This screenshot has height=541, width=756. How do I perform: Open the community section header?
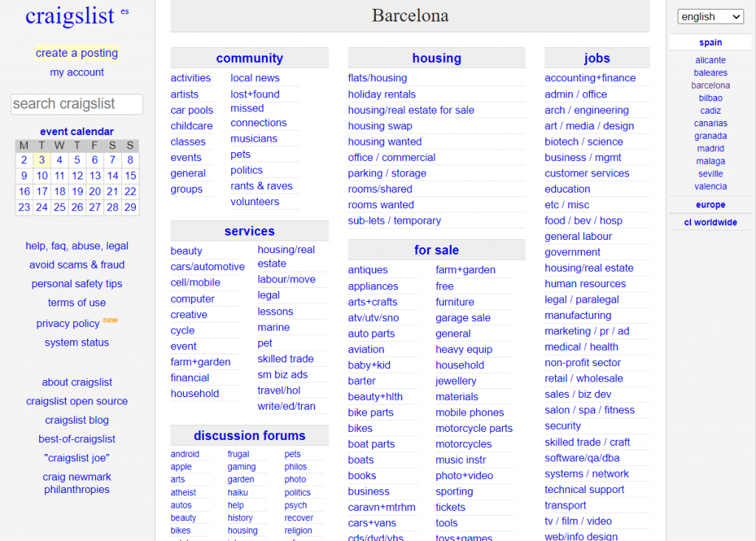[250, 58]
